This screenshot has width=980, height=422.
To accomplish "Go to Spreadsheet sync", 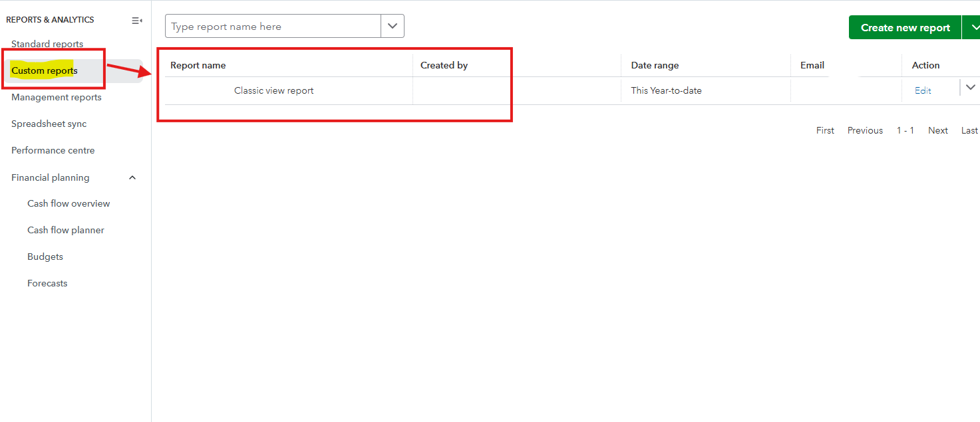I will tap(49, 124).
